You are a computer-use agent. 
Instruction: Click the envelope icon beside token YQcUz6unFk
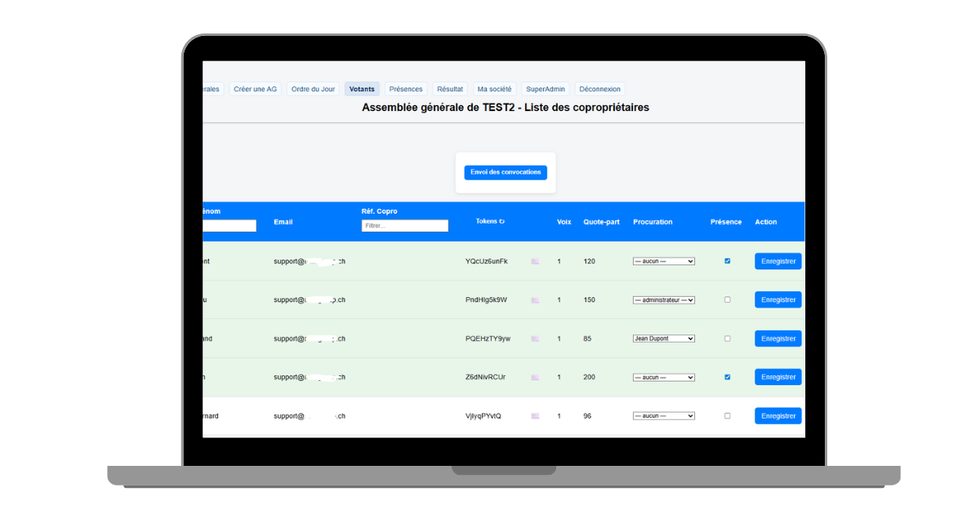point(536,261)
